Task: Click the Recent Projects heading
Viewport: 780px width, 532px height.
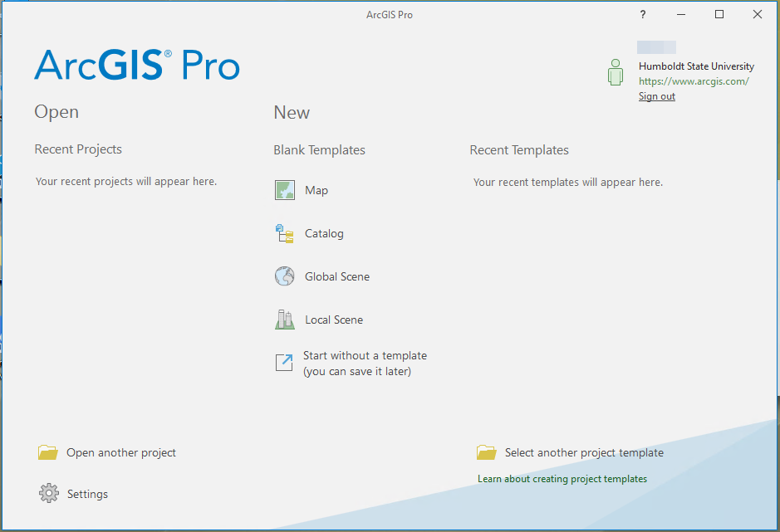Action: (78, 149)
